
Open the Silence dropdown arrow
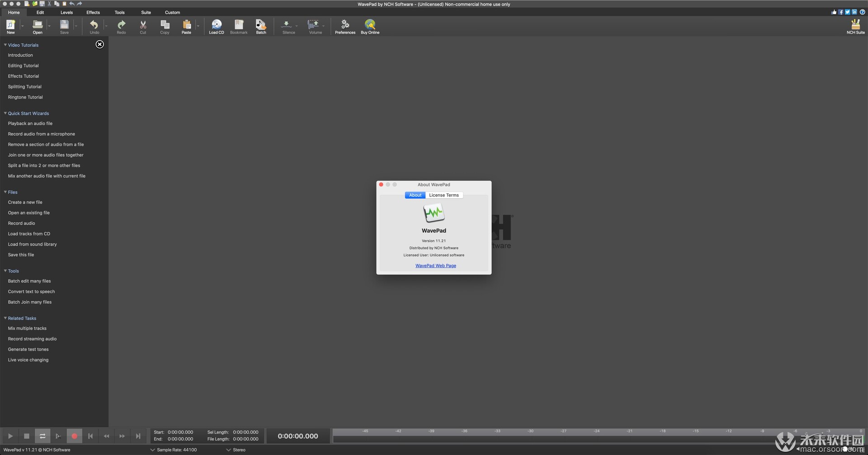[x=297, y=26]
